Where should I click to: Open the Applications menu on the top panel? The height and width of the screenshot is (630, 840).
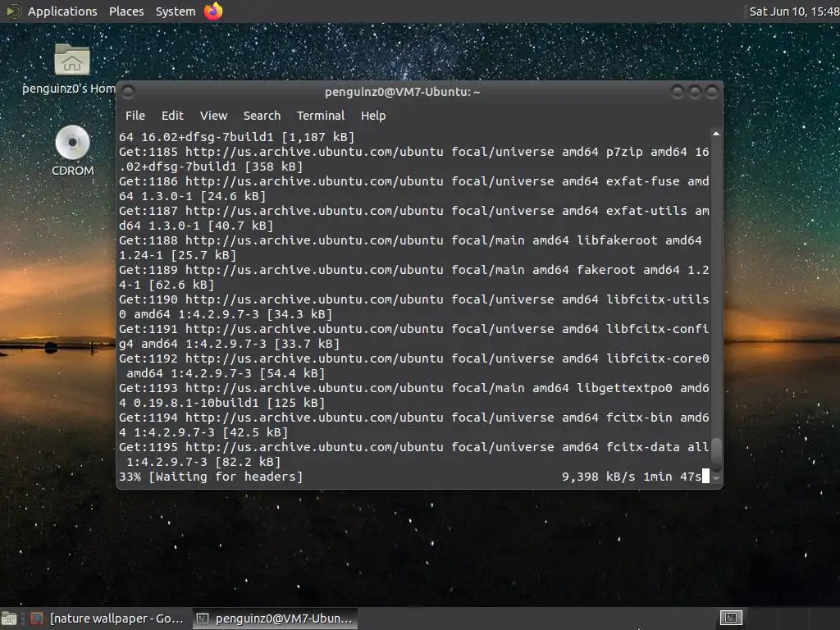click(62, 11)
